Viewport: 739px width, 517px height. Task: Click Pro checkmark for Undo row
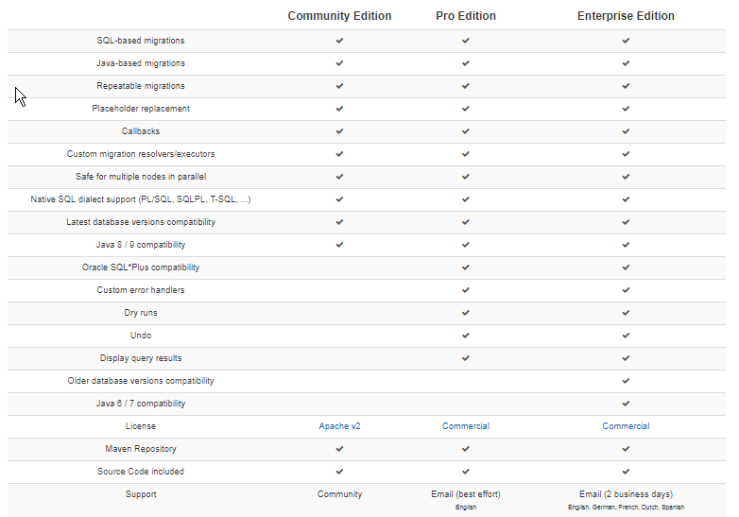(465, 335)
